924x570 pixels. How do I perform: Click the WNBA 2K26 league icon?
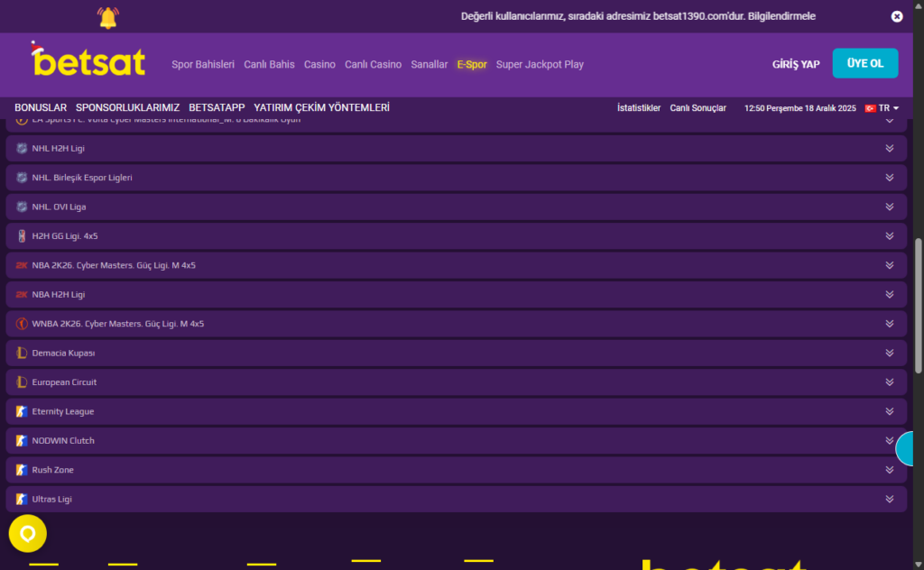(22, 324)
